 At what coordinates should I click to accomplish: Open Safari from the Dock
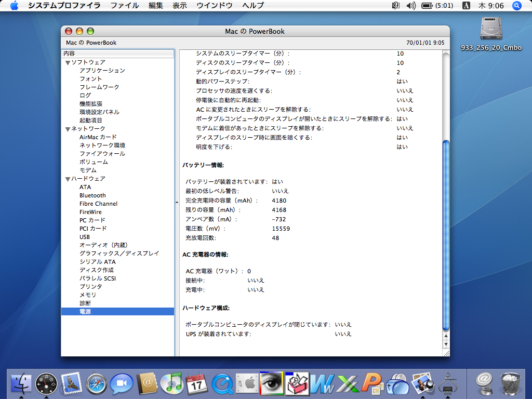tap(96, 384)
